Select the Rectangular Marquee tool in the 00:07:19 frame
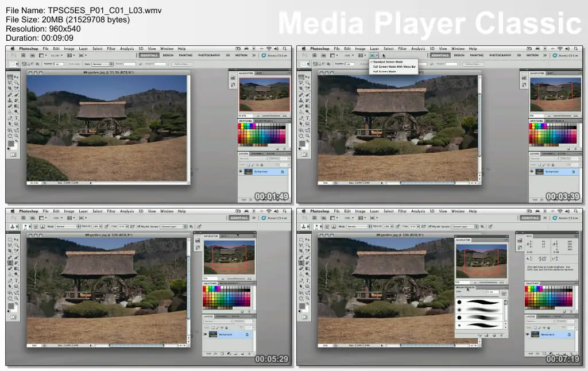 click(301, 239)
